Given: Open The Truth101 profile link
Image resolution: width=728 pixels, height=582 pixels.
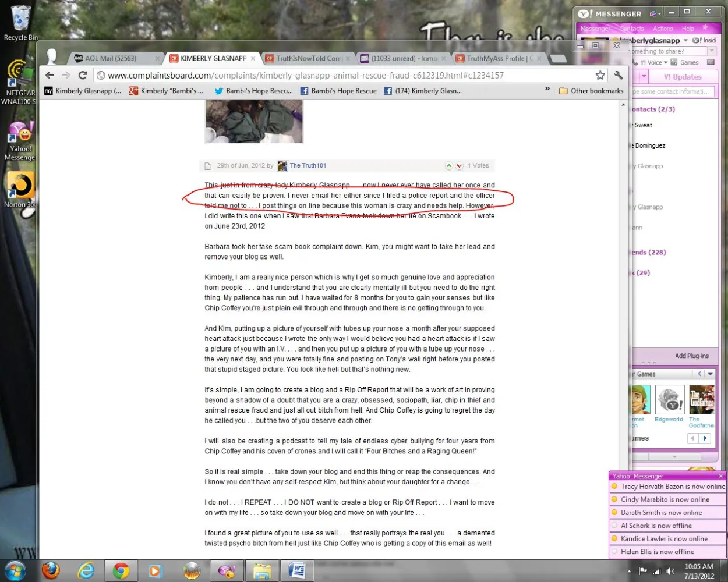Looking at the screenshot, I should [x=308, y=166].
